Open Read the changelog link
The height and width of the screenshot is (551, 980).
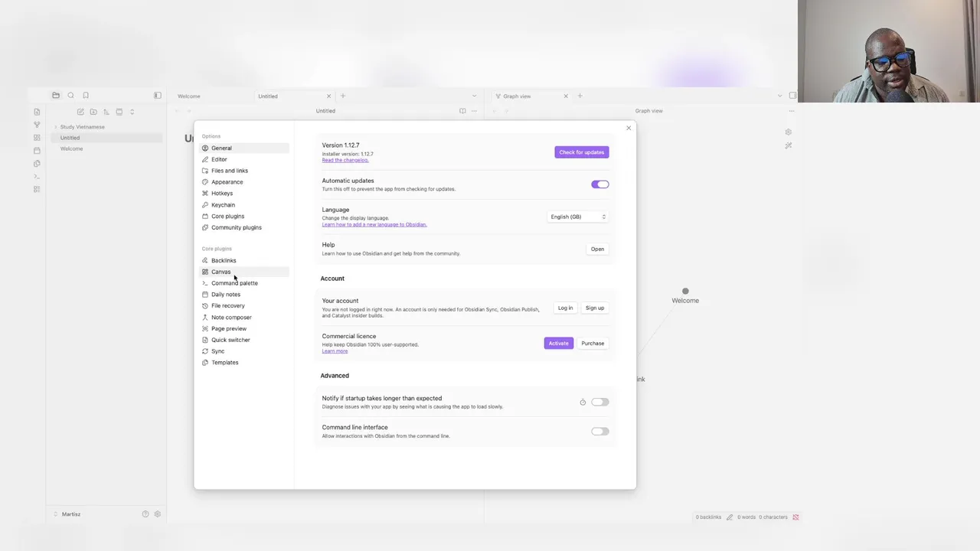point(345,160)
